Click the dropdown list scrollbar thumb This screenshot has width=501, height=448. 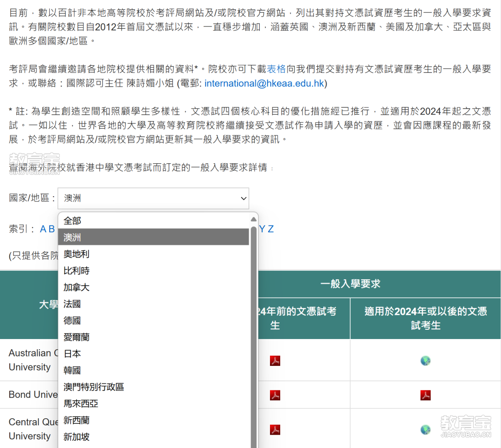[x=254, y=337]
